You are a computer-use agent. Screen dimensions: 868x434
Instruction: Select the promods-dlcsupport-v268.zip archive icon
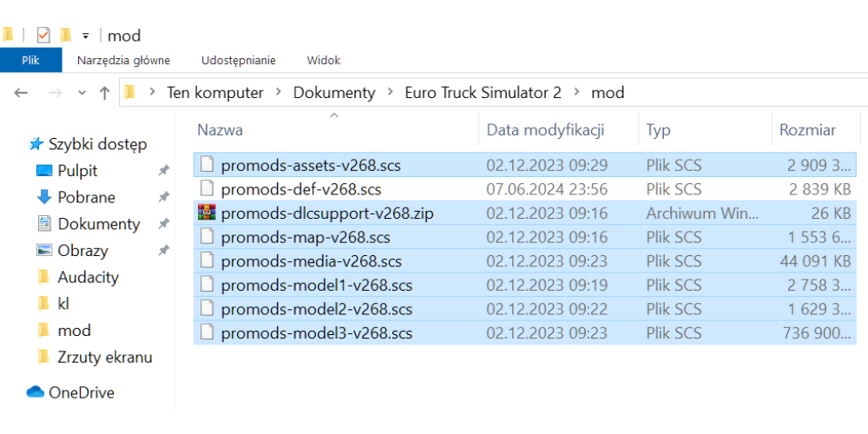207,213
